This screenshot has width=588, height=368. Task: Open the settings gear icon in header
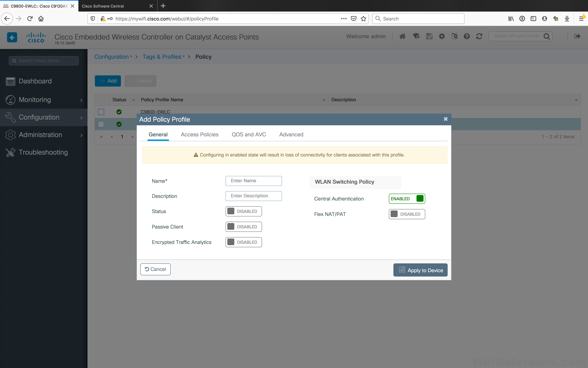point(442,36)
